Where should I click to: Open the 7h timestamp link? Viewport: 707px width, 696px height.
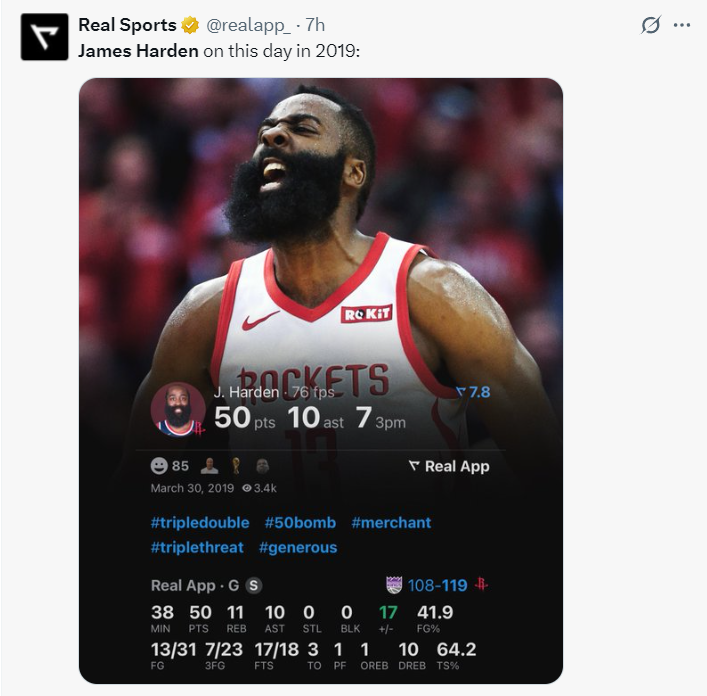click(x=315, y=25)
